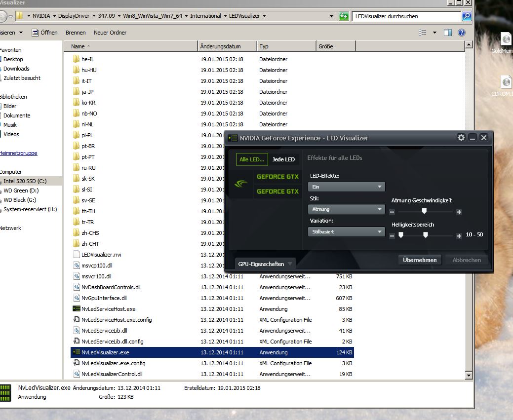Select the second GEFORCE GTX LED entry

278,191
